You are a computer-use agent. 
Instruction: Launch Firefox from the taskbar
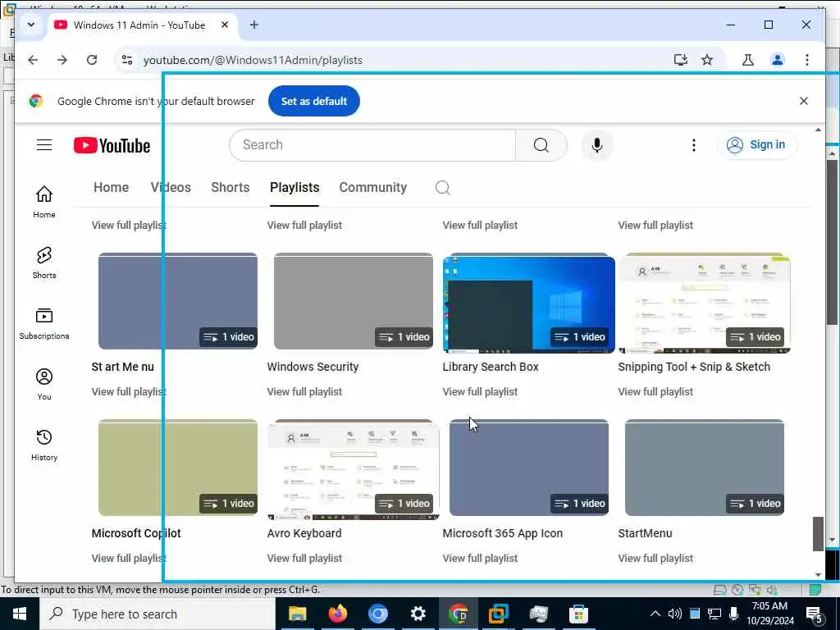(337, 614)
